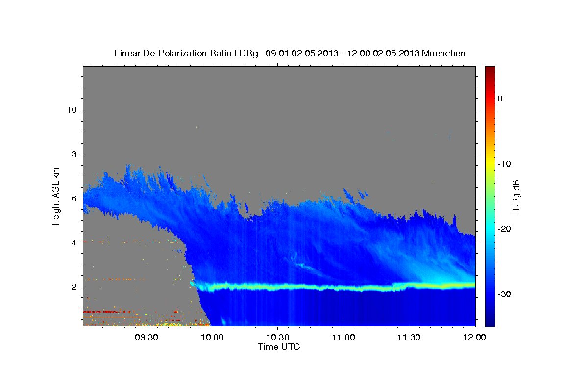Click the 10:30 time tick label
This screenshot has width=588, height=392.
(x=277, y=338)
